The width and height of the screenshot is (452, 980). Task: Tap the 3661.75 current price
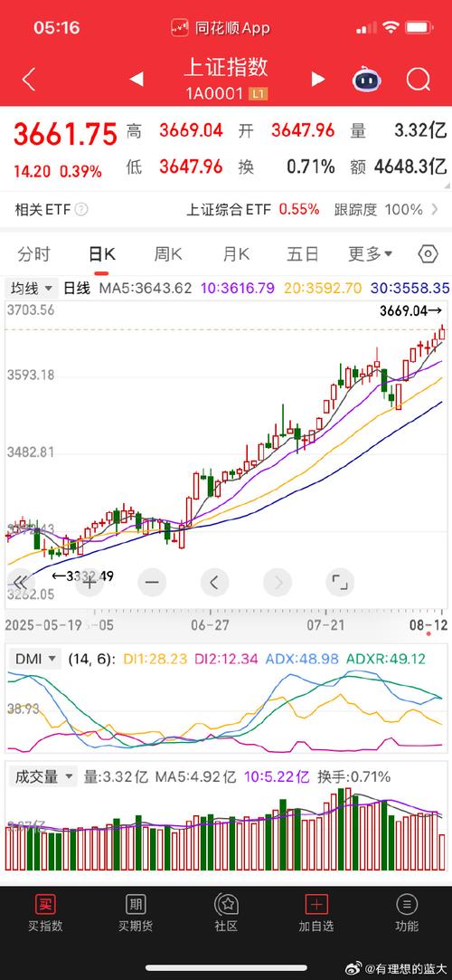[66, 134]
